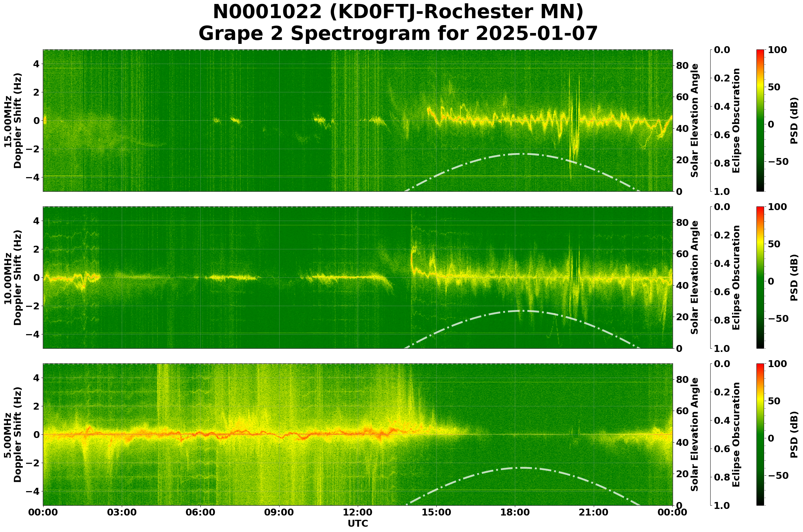Click the 10.00MHz Doppler Shift axis label

[x=13, y=277]
